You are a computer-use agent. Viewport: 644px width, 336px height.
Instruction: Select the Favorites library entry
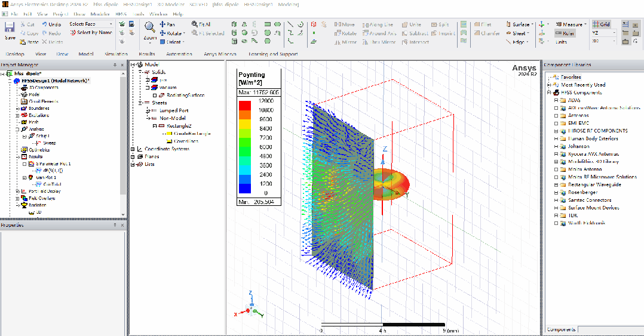pos(571,77)
